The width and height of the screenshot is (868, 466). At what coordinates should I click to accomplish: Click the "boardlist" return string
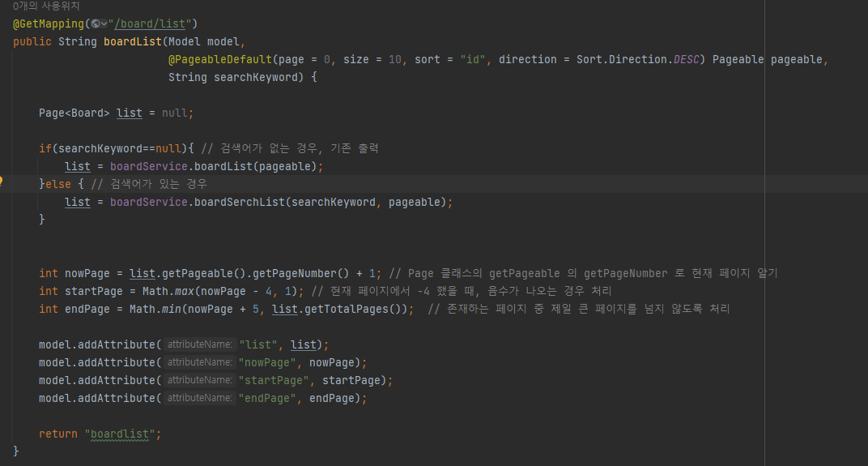pyautogui.click(x=120, y=434)
